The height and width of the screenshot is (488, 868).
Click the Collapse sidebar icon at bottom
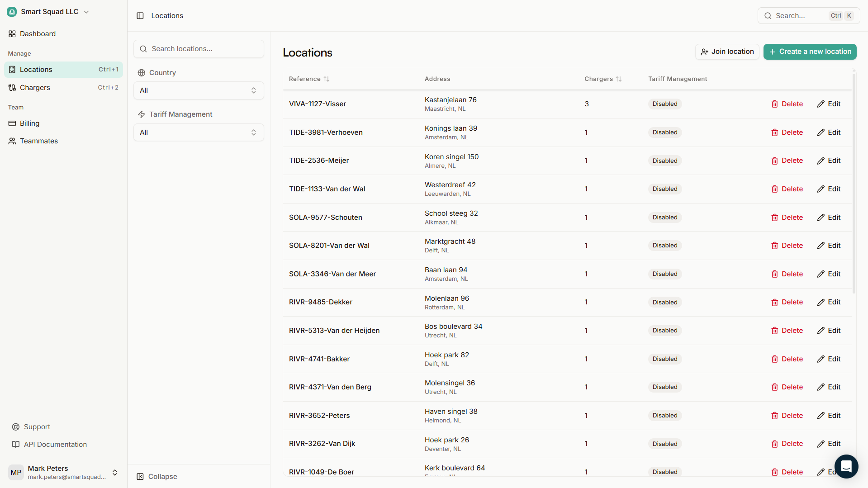[x=140, y=476]
